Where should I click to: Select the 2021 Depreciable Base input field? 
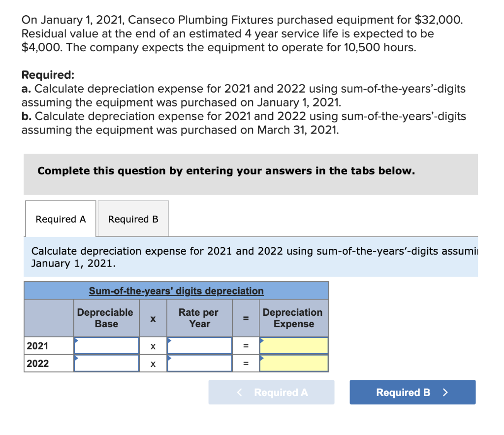coord(107,346)
